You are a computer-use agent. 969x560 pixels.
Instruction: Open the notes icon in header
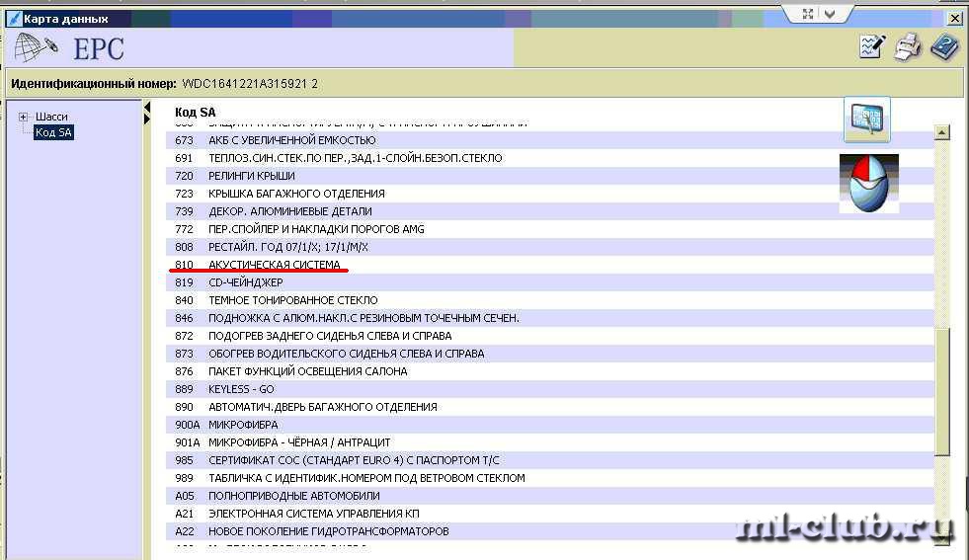[872, 47]
